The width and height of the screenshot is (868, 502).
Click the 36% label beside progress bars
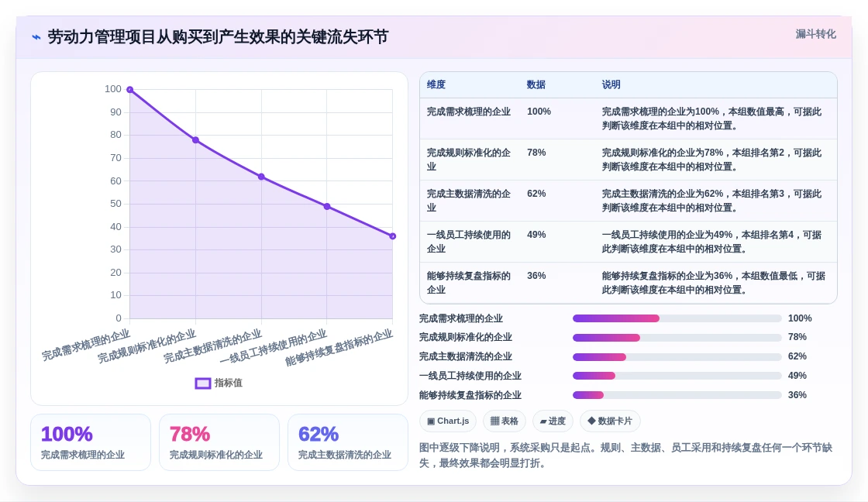pos(797,395)
